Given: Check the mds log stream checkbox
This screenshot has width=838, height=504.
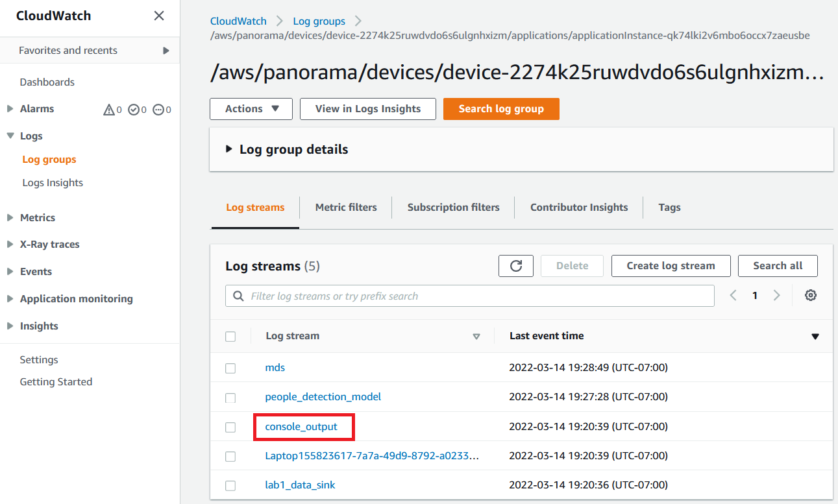Looking at the screenshot, I should pos(230,368).
